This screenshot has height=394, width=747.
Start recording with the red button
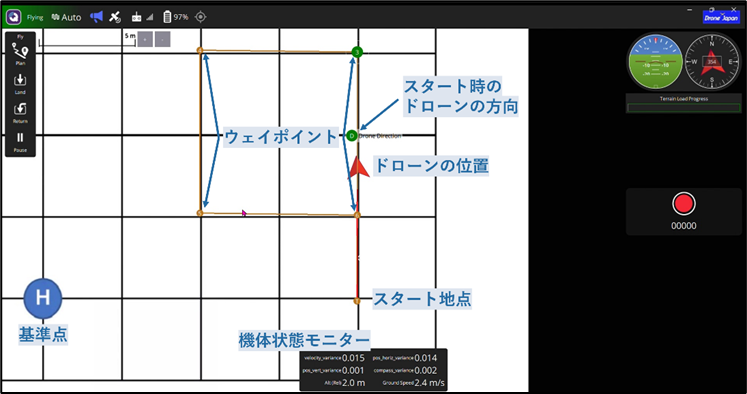(684, 203)
